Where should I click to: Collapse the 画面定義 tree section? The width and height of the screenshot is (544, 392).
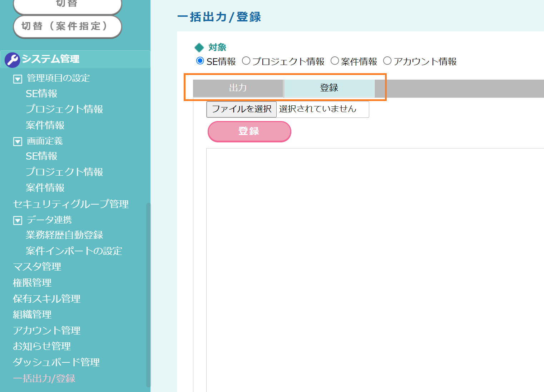coord(18,142)
